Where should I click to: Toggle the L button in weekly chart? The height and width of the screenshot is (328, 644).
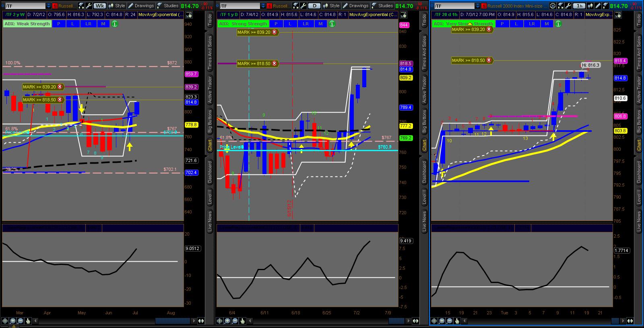[73, 24]
